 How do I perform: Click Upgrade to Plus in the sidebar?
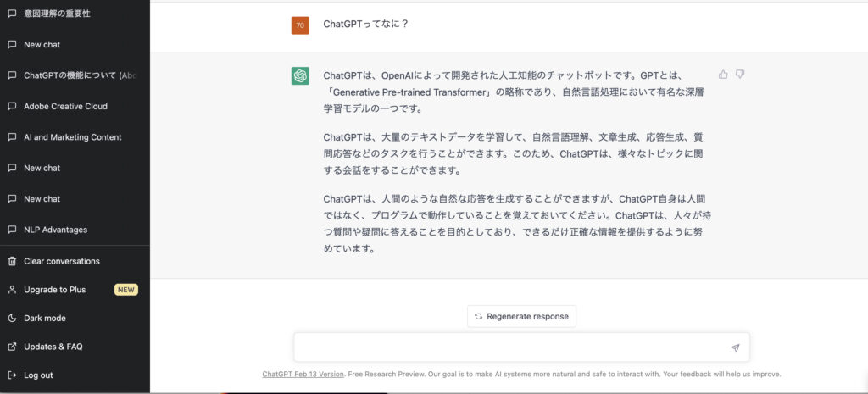click(x=54, y=290)
